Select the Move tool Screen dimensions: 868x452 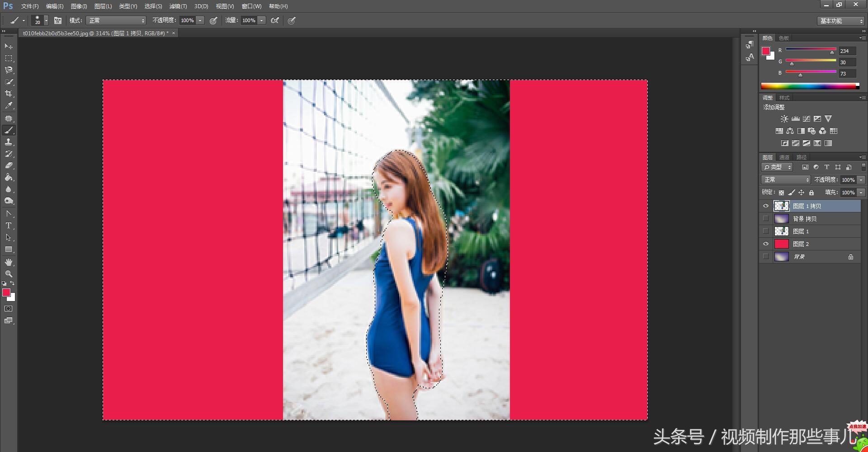coord(9,46)
